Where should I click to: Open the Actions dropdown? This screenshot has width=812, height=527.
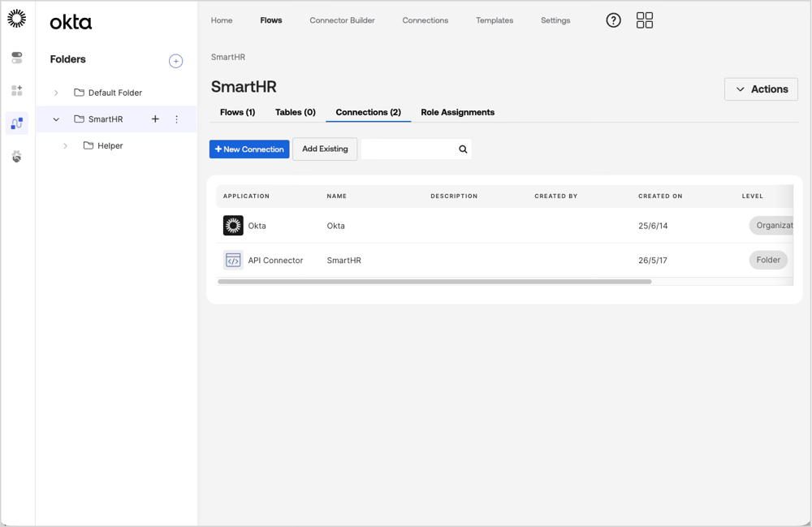761,89
